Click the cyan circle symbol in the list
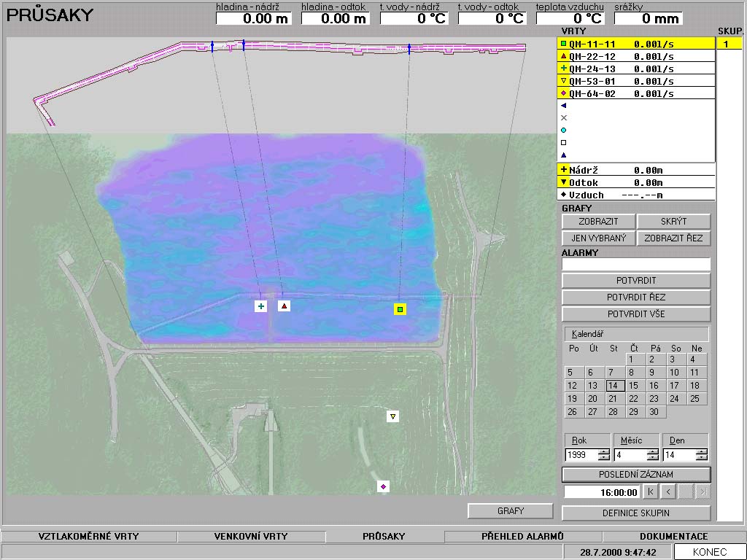 tap(563, 130)
